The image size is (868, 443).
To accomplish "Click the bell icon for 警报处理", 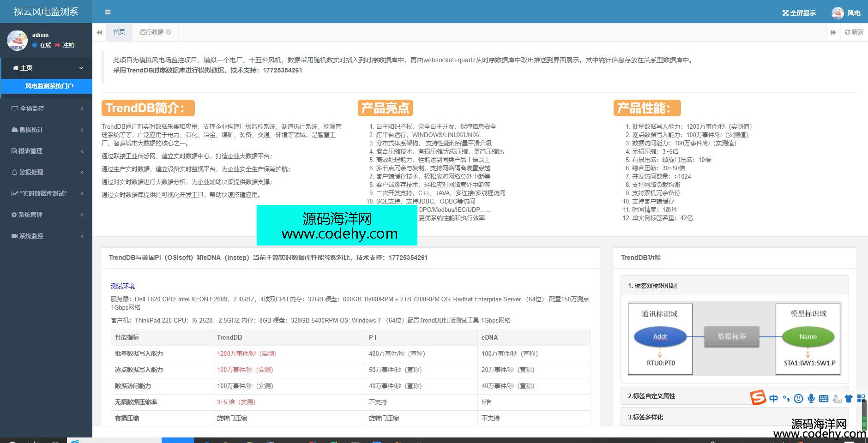I will tap(14, 172).
